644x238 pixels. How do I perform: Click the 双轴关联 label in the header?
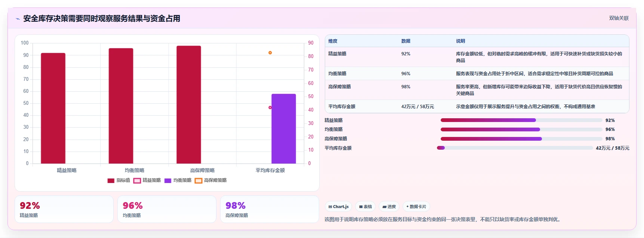[x=619, y=18]
